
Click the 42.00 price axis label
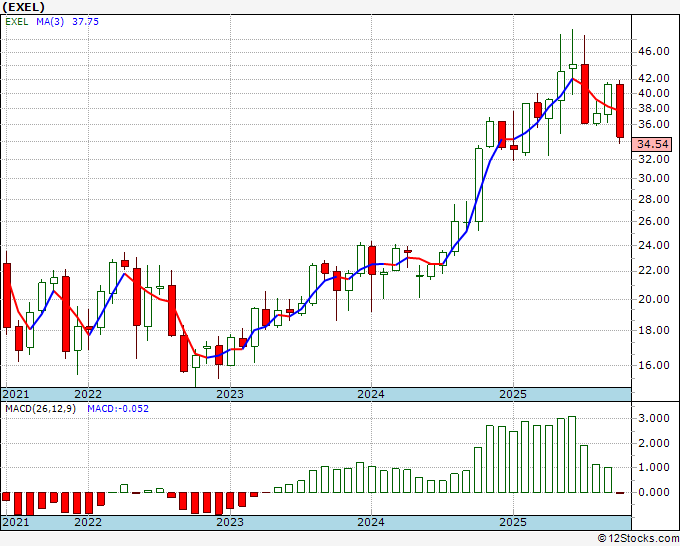point(654,78)
